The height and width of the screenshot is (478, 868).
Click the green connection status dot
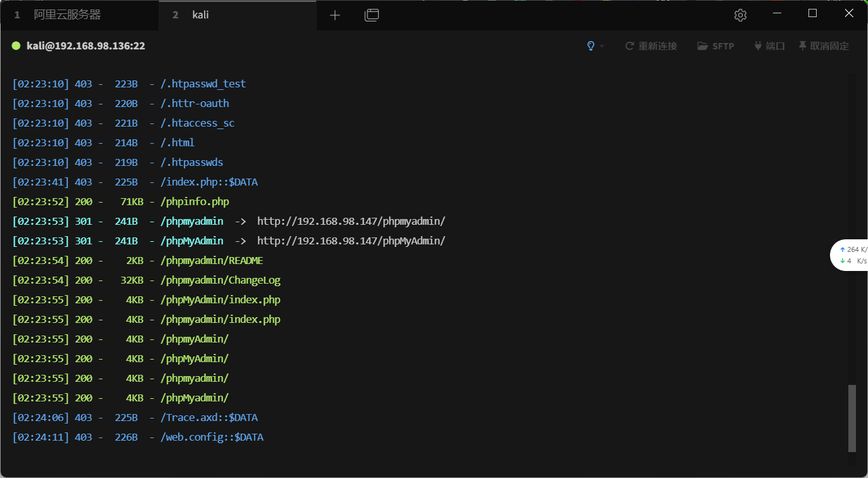click(x=16, y=46)
